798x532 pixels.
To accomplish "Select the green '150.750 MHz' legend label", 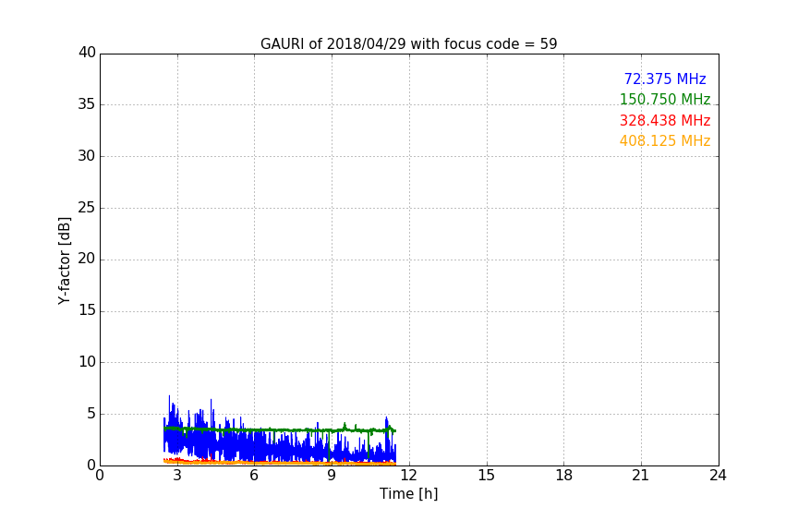I will coord(665,99).
